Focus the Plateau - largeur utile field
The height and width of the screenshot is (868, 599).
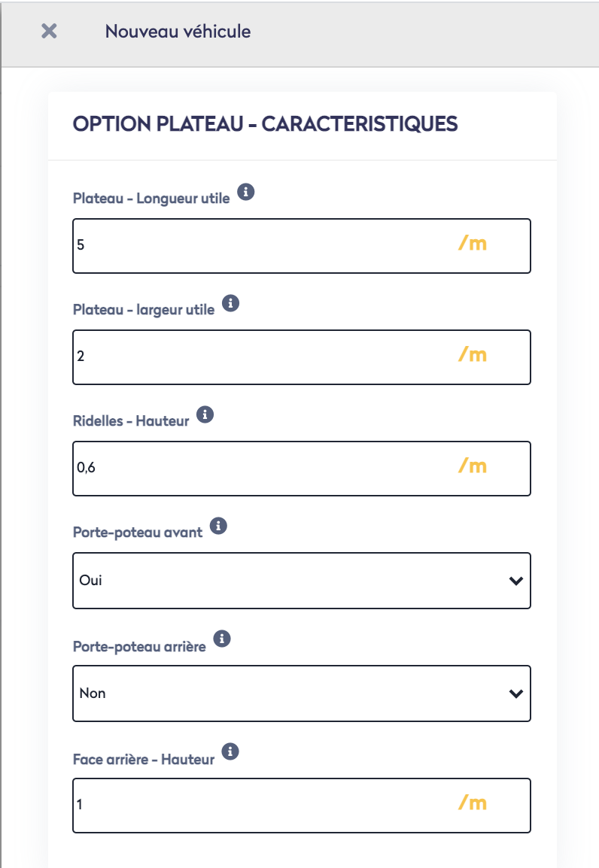coord(263,357)
